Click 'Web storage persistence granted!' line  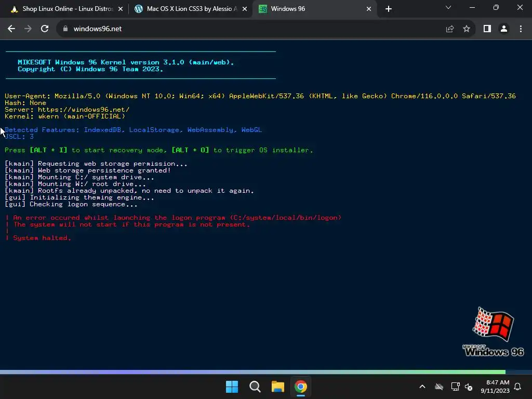coord(87,170)
